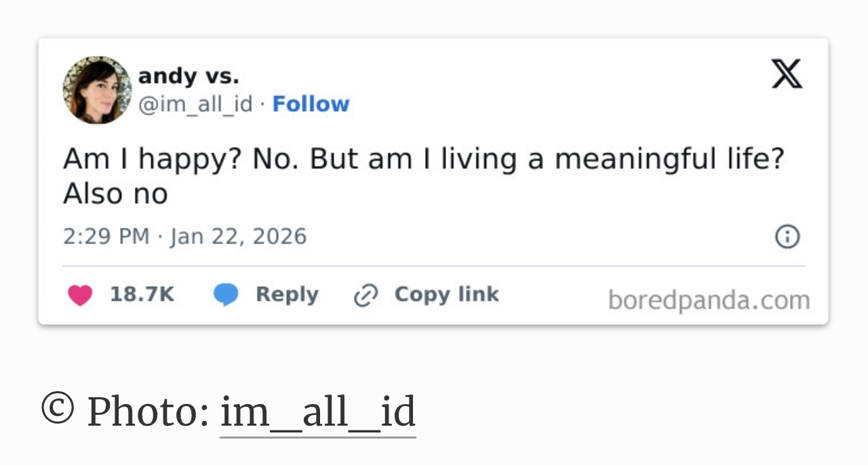Click the copyright symbol below the tweet
The image size is (868, 465).
coord(58,409)
